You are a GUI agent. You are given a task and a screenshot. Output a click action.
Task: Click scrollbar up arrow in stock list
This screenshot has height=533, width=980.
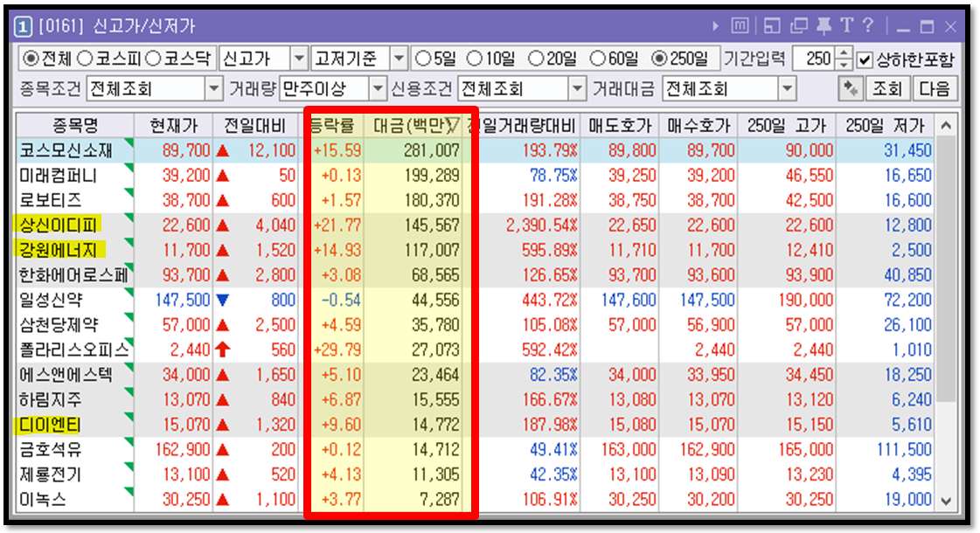point(946,126)
